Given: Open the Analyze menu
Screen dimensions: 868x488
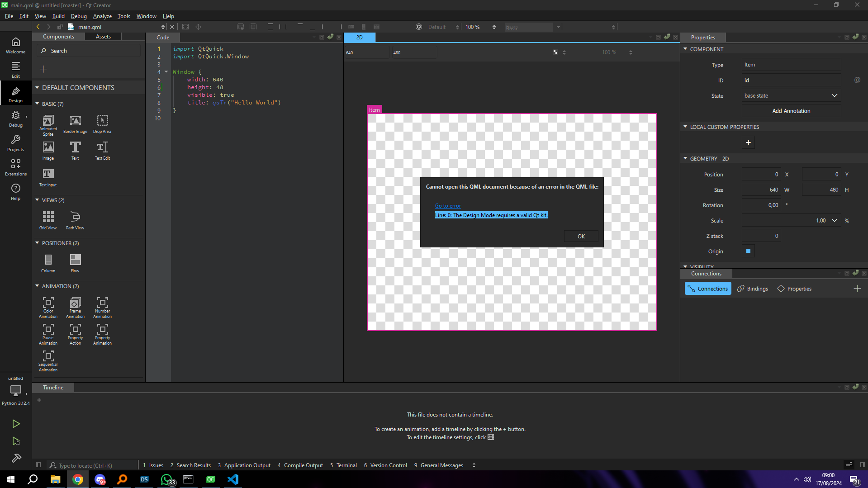Looking at the screenshot, I should click(x=102, y=16).
